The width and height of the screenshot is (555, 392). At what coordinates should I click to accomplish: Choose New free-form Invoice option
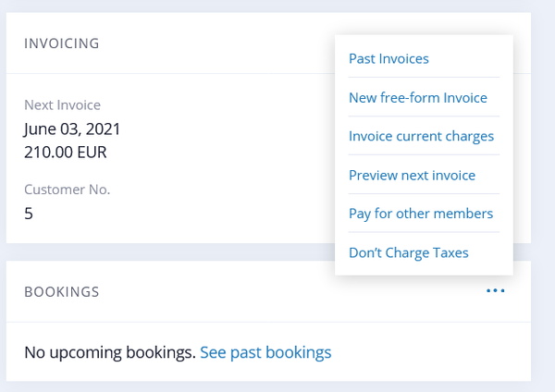click(417, 98)
